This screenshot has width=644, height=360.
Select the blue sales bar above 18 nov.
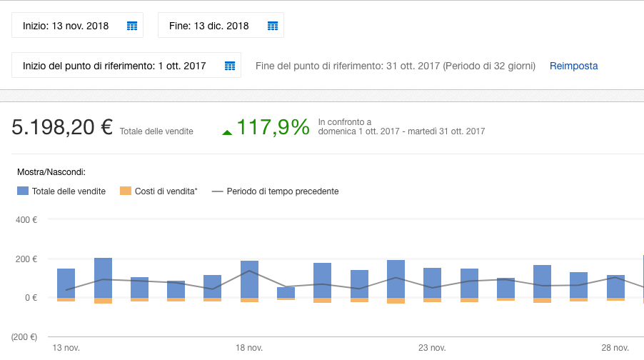[249, 279]
